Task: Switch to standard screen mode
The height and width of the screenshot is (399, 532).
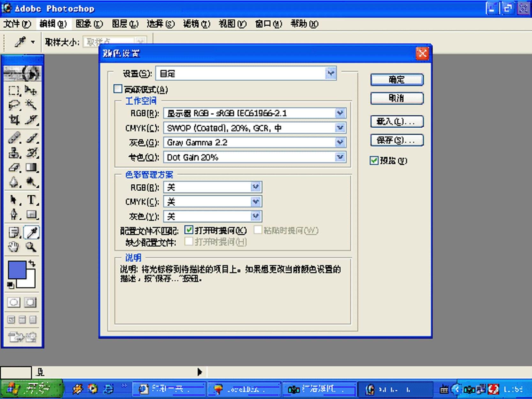Action: tap(11, 320)
